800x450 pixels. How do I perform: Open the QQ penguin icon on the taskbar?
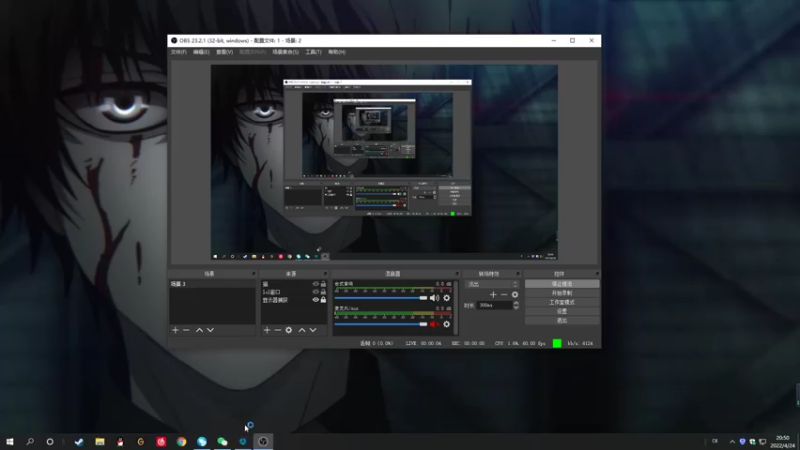click(x=120, y=442)
